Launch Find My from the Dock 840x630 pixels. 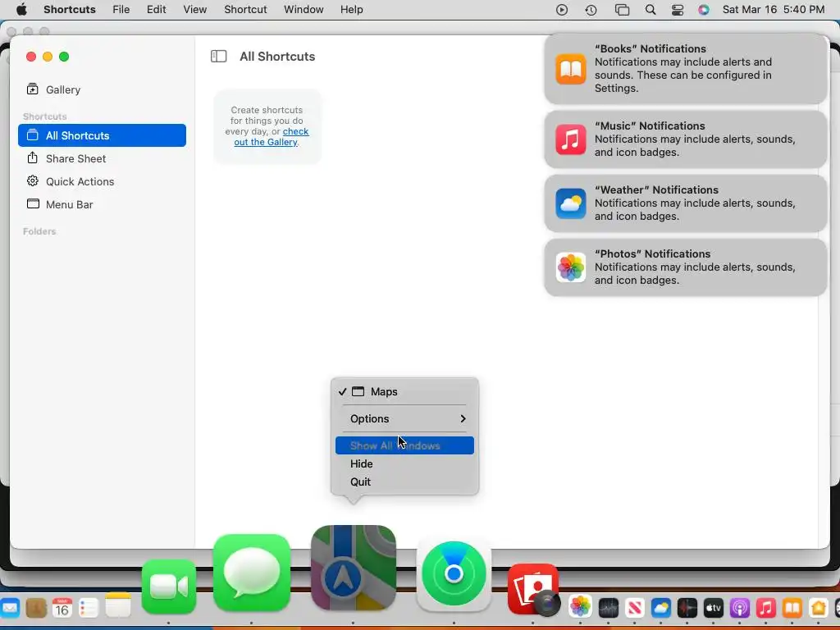[454, 573]
